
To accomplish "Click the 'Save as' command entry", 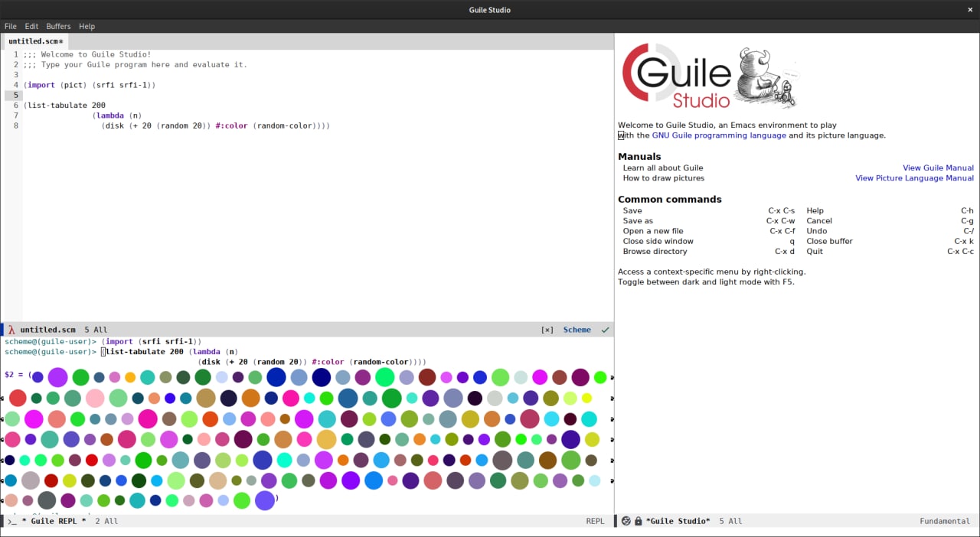I will click(638, 221).
